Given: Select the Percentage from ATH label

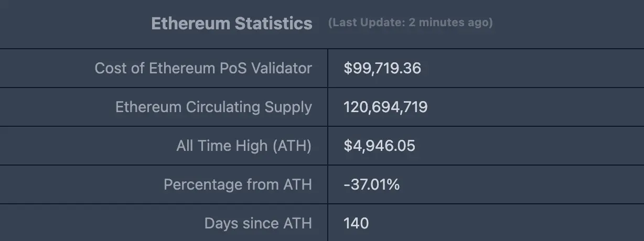Looking at the screenshot, I should click(238, 184).
